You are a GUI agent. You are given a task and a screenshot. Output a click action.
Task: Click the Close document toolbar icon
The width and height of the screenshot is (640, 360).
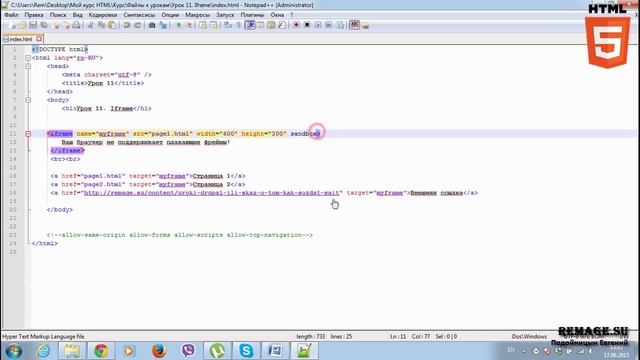point(56,25)
